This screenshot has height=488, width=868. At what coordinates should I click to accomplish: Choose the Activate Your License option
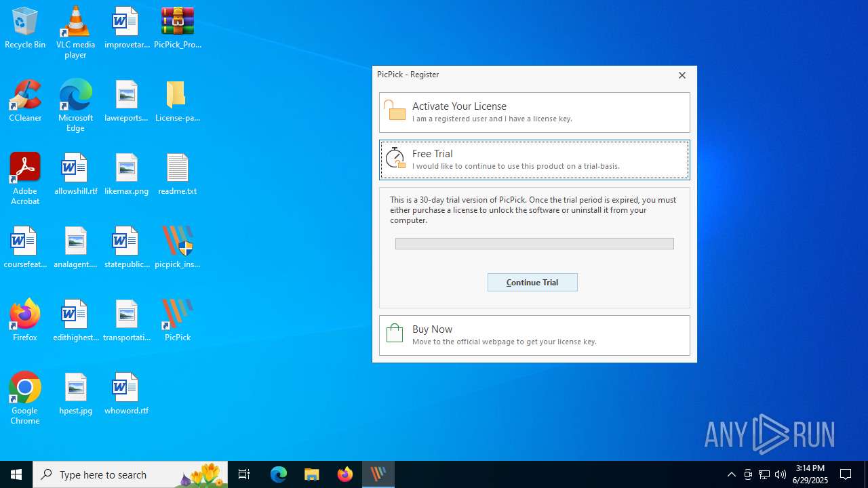(534, 113)
